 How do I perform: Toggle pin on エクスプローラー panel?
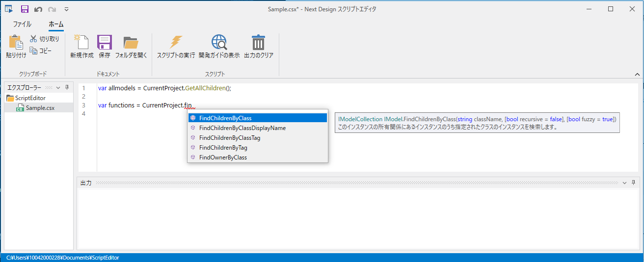[x=67, y=87]
